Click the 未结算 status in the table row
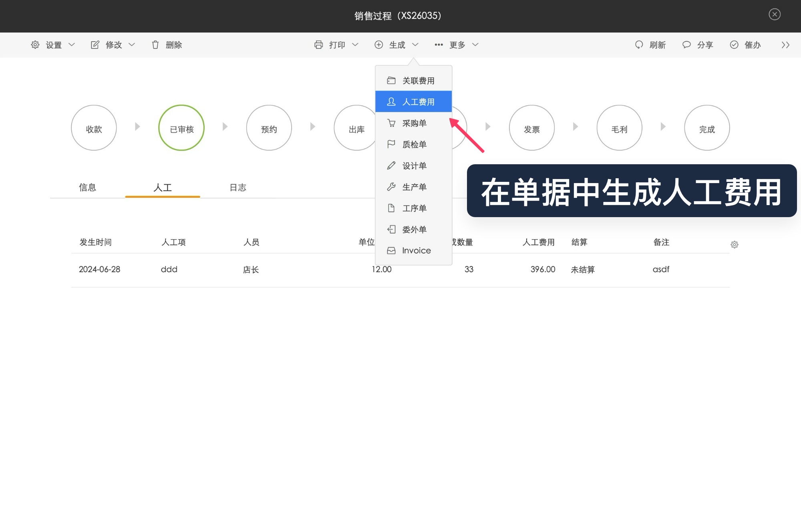The width and height of the screenshot is (801, 532). pos(583,269)
